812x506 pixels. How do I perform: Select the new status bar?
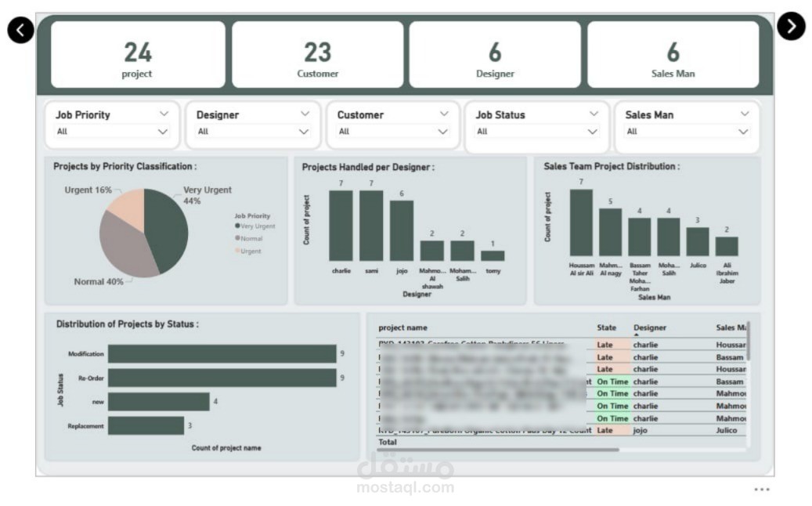click(x=159, y=401)
